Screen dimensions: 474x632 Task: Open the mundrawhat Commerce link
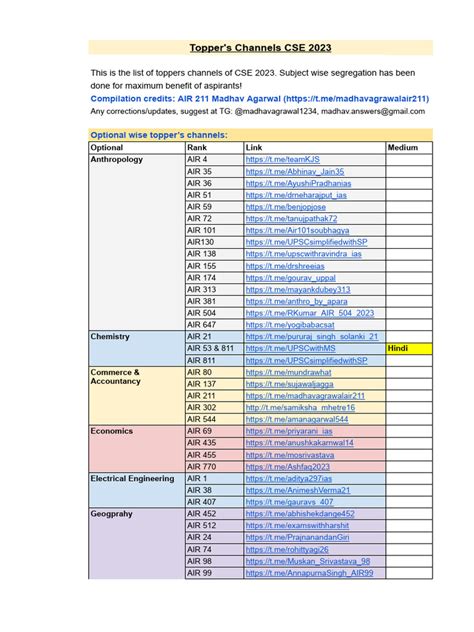pyautogui.click(x=288, y=372)
